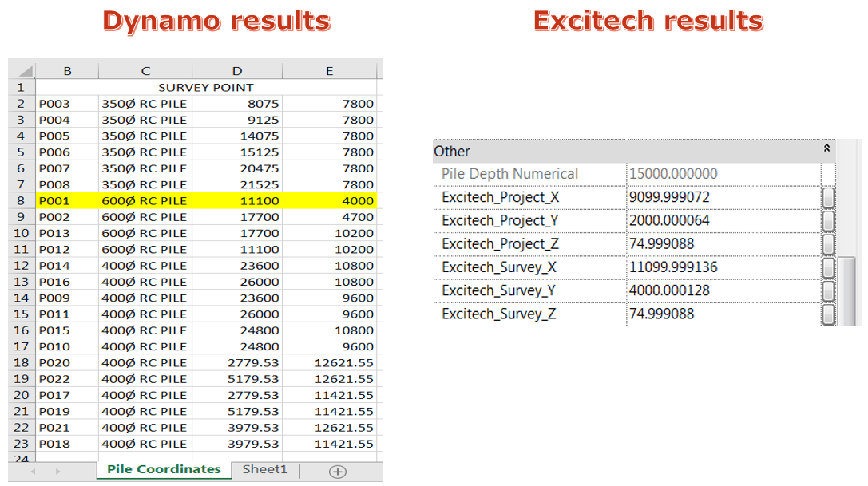This screenshot has height=486, width=868.
Task: Select cell P003
Action: tap(68, 104)
